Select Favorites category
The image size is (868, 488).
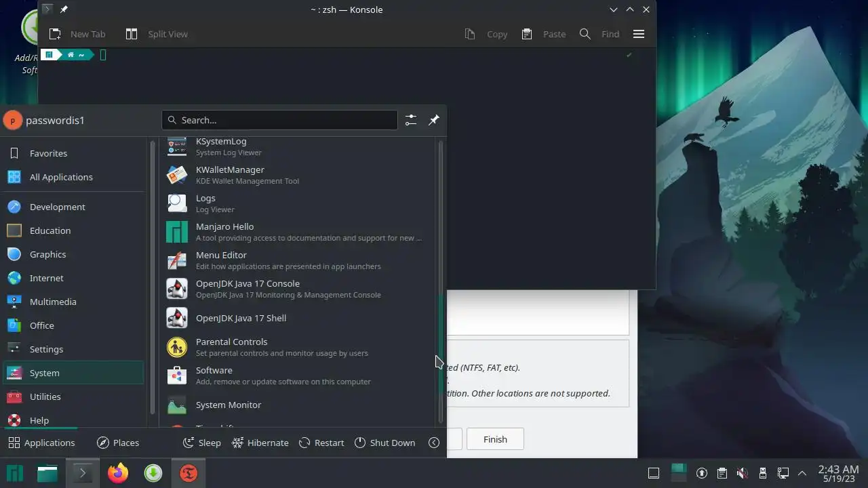(x=73, y=153)
